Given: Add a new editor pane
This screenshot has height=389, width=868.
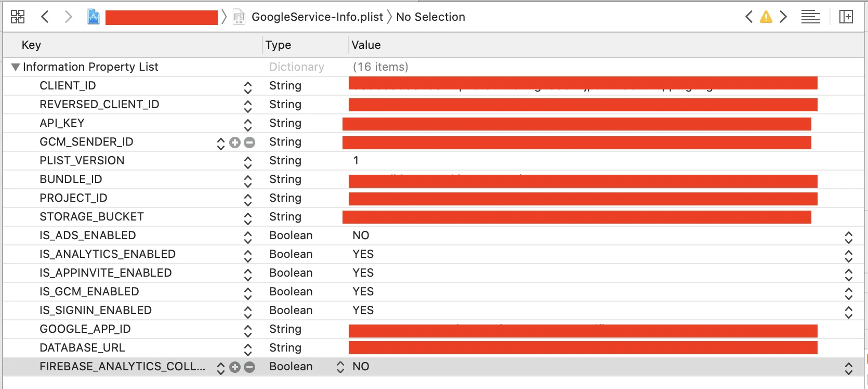Looking at the screenshot, I should click(846, 17).
